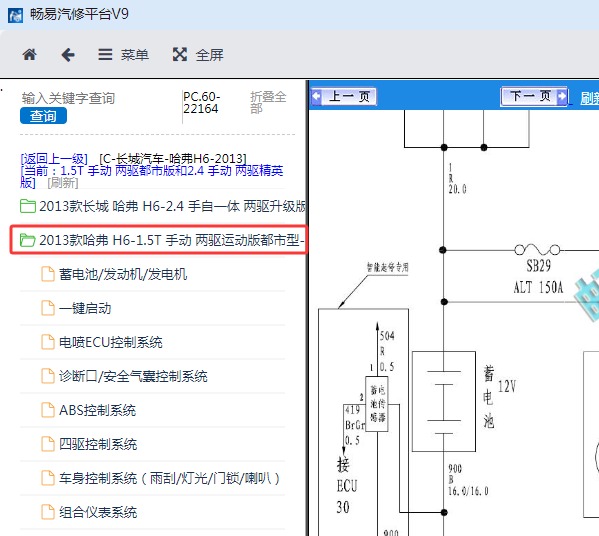Click the page icon beside 四驱控制系统
Screen dimensions: 599x536
click(48, 444)
